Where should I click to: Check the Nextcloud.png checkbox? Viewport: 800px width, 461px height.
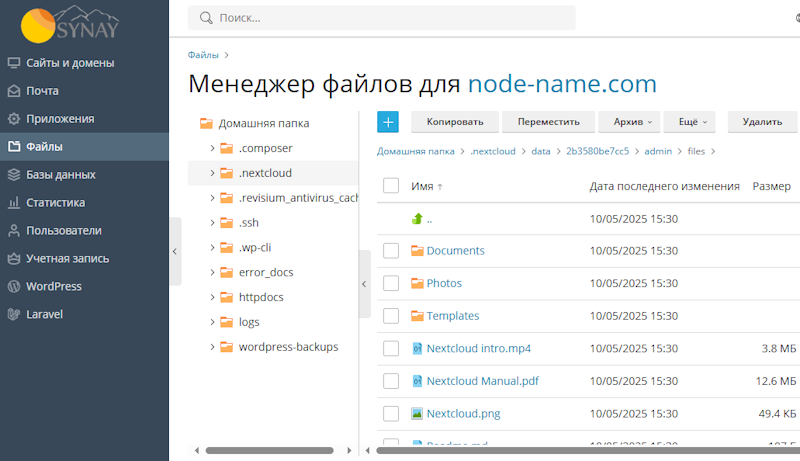point(391,414)
